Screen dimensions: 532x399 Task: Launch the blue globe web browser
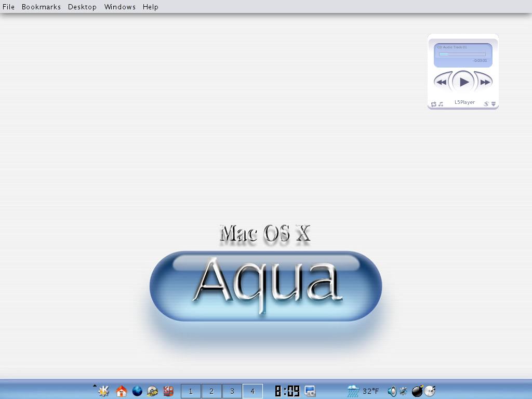[137, 391]
